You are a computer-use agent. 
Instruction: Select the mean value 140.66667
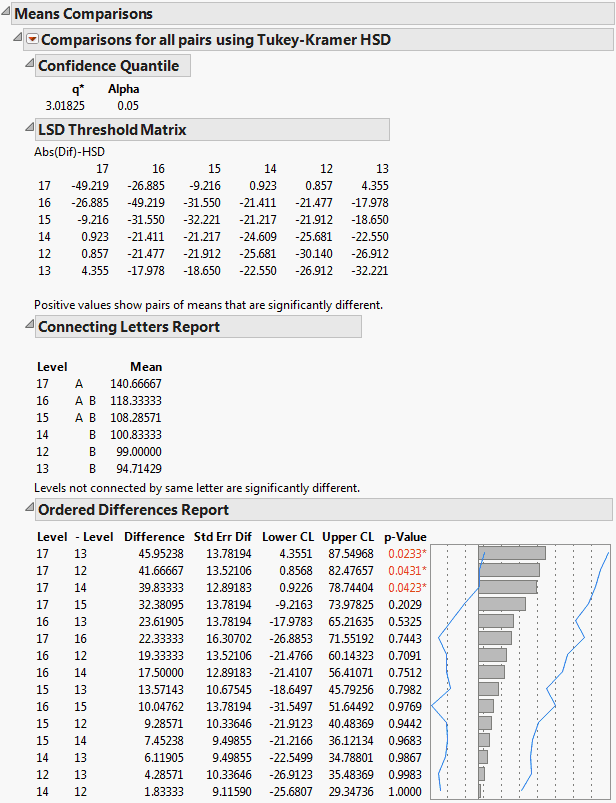pos(136,383)
